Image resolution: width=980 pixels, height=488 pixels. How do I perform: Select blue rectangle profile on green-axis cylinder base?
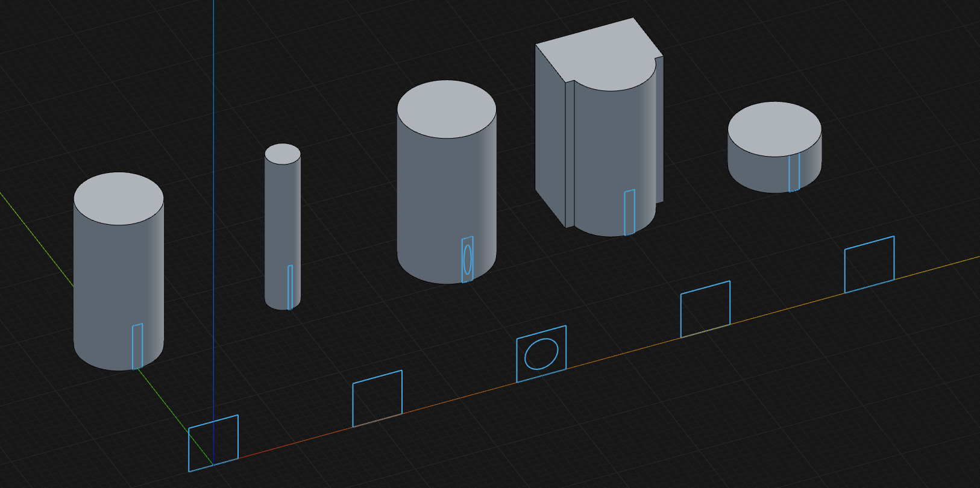click(137, 346)
